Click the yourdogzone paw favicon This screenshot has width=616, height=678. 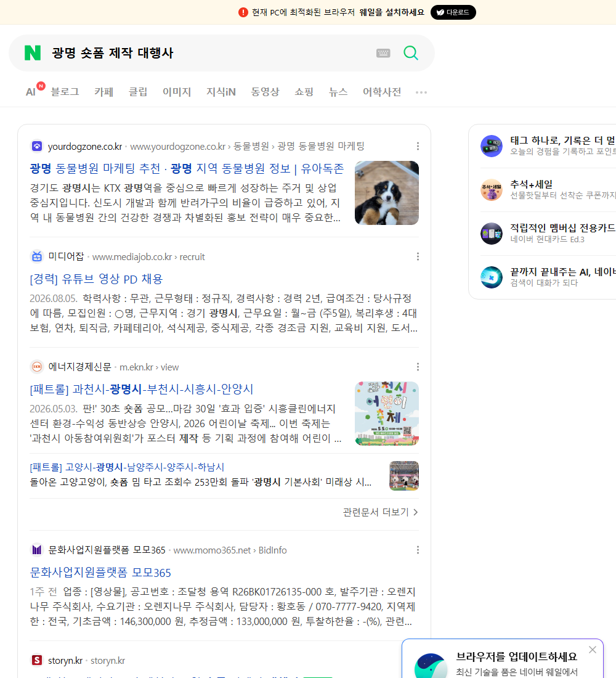(37, 146)
